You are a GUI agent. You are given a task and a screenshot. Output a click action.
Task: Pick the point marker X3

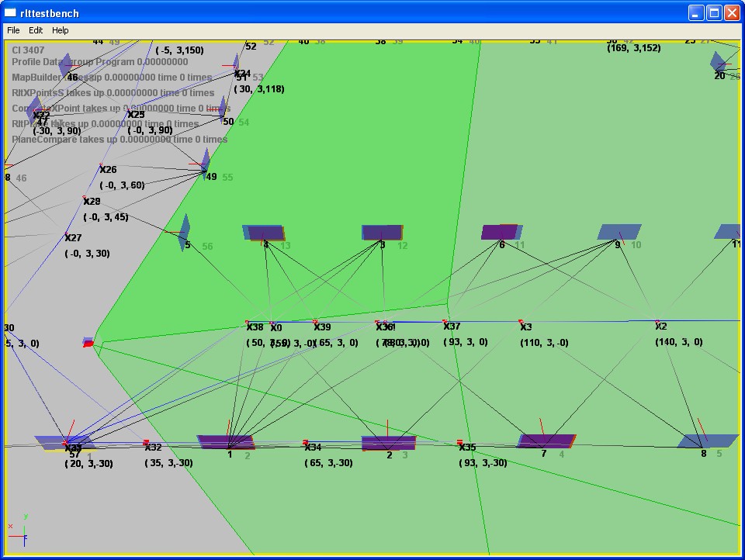pos(521,321)
